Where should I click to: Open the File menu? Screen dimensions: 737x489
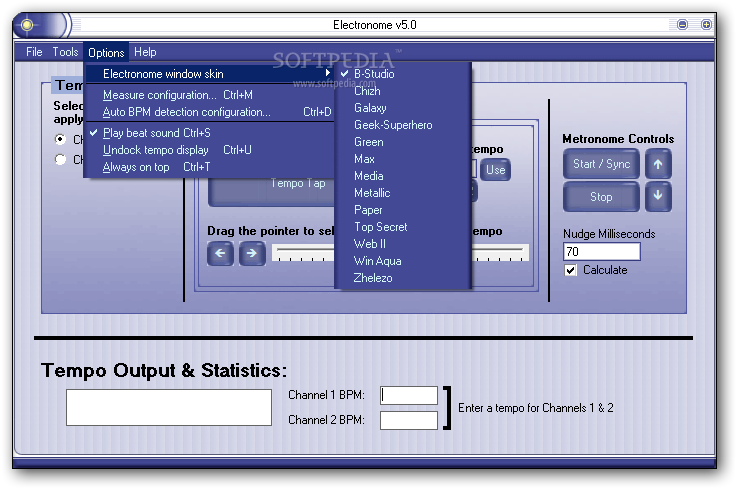[34, 52]
